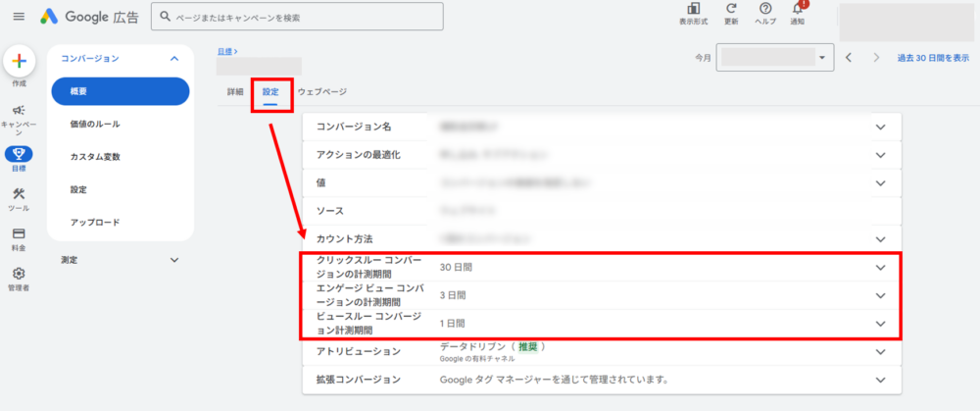980x411 pixels.
Task: Open キャンペーン megaphone icon in sidebar
Action: click(x=20, y=111)
